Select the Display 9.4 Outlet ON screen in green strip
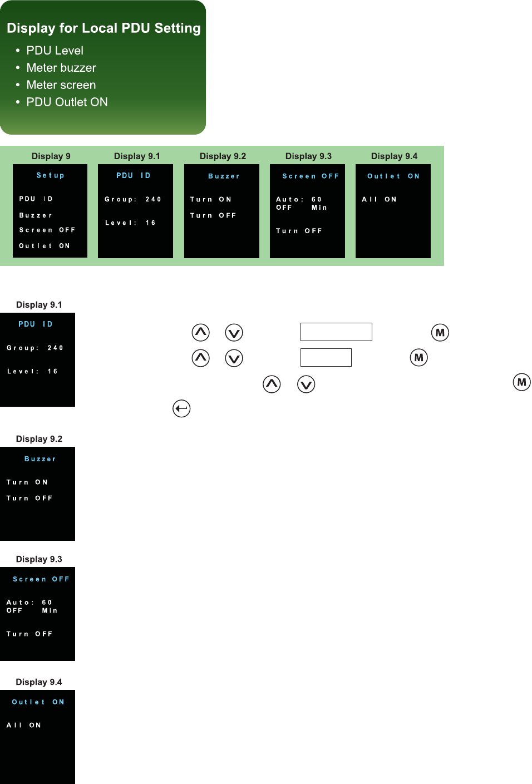 coord(393,211)
